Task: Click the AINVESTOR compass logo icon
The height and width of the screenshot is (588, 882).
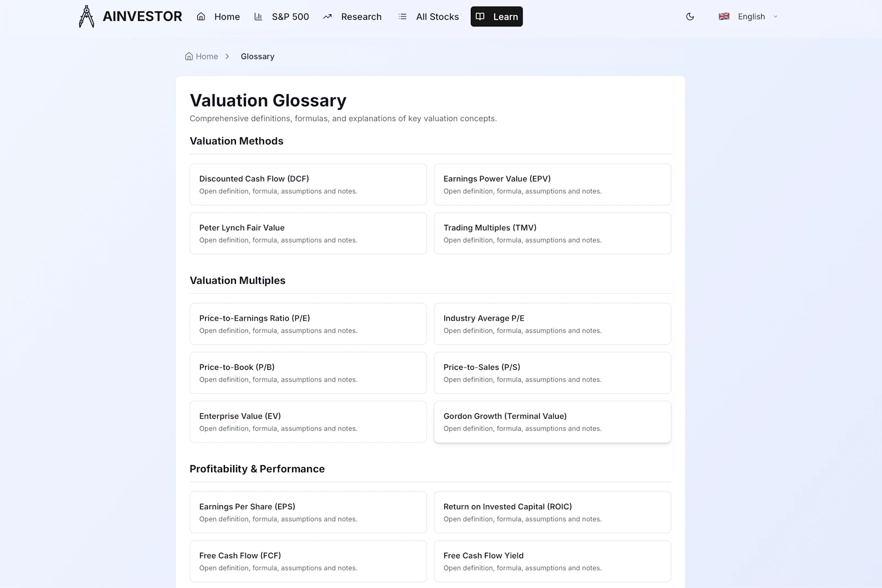Action: (x=87, y=17)
